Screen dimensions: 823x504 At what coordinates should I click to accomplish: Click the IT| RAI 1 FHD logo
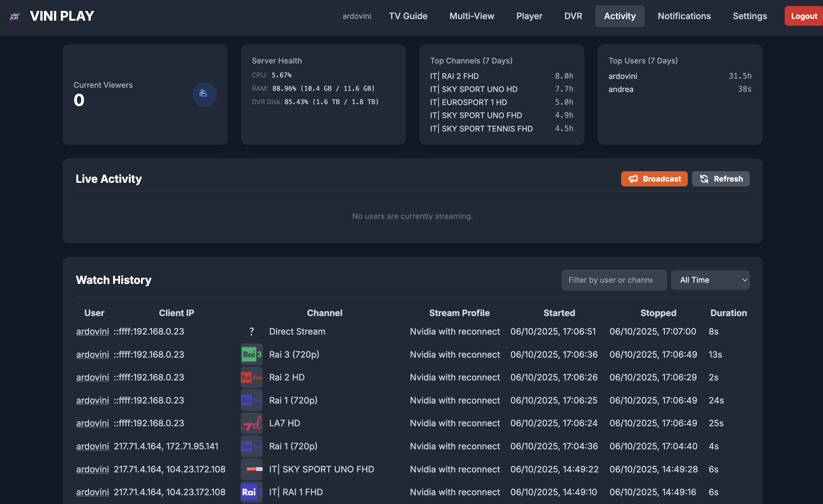251,492
